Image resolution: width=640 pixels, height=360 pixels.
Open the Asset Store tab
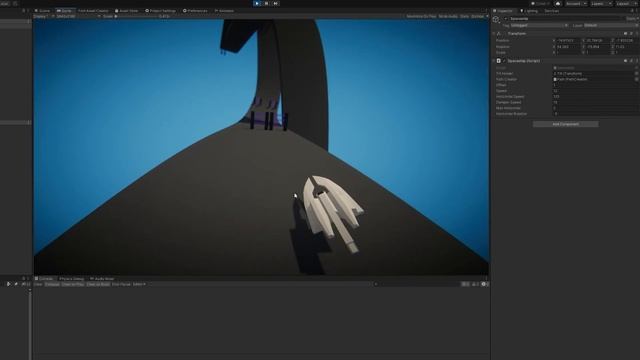[126, 11]
